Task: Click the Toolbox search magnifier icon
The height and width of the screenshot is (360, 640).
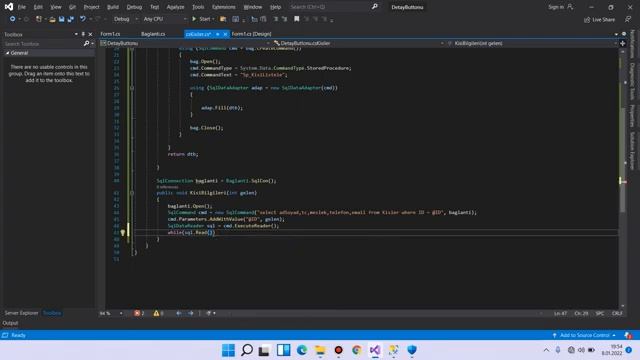Action: (86, 44)
